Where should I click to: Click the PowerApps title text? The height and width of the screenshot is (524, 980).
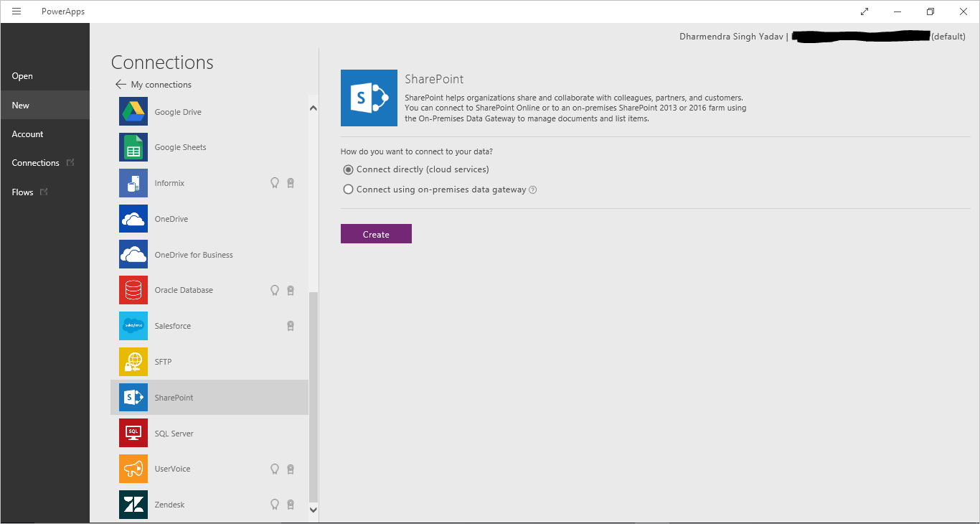tap(63, 11)
